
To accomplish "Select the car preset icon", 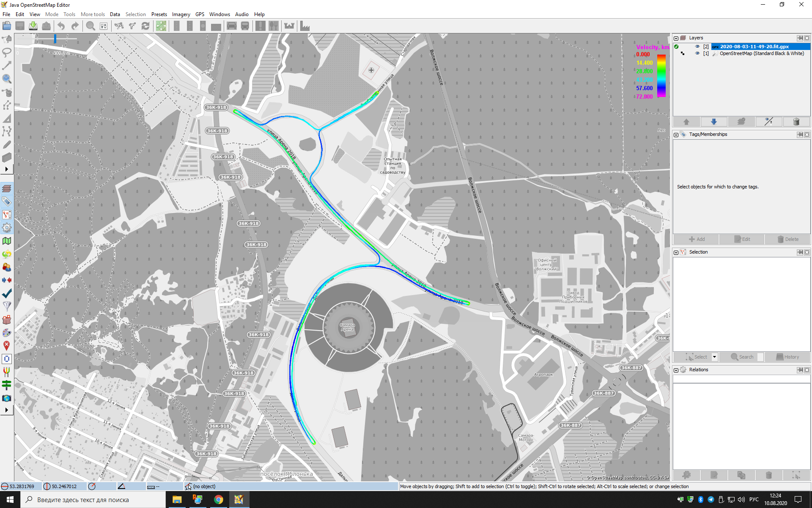I will coord(232,26).
